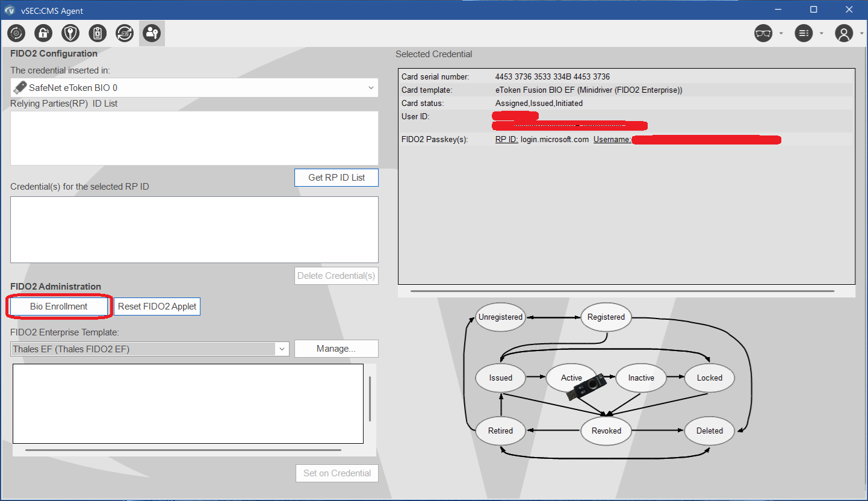
Task: Click the Get RP ID List button
Action: [x=336, y=178]
